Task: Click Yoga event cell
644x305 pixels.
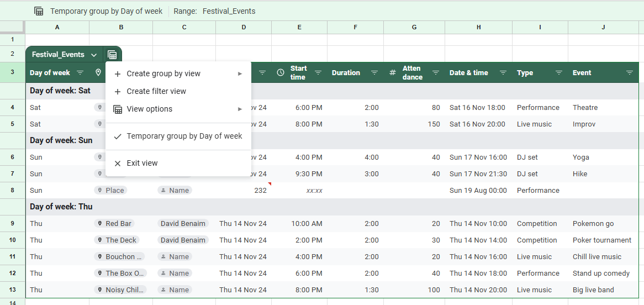Action: pos(603,157)
